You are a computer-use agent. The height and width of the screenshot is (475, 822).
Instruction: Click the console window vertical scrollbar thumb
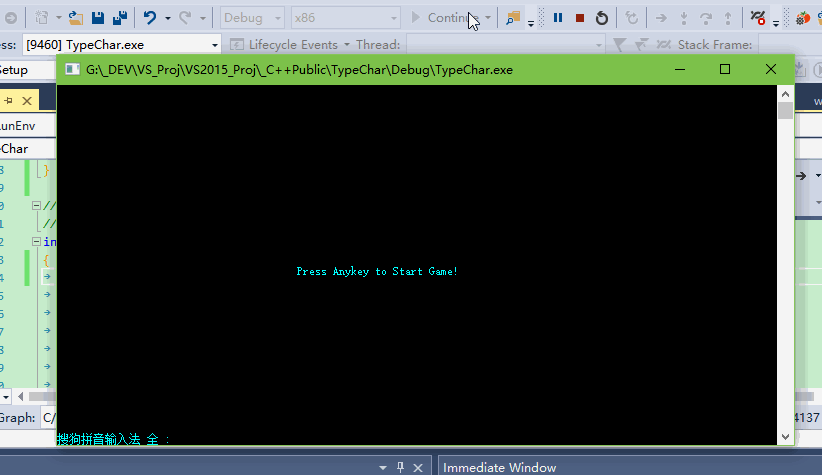pos(786,111)
